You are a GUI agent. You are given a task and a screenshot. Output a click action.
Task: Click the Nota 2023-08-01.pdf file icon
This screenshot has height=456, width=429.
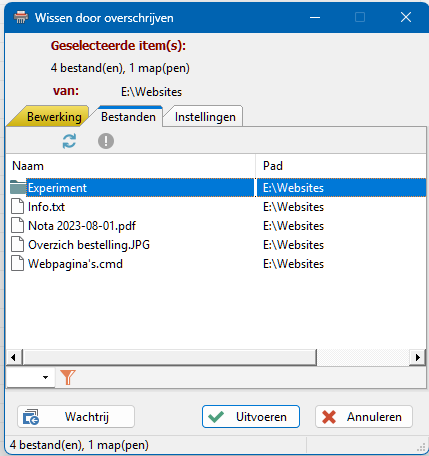(18, 226)
